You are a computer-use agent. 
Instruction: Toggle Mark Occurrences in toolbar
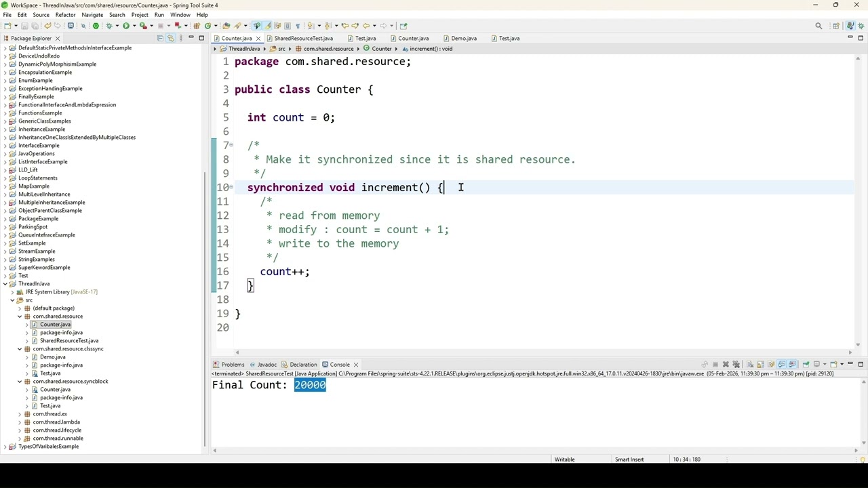[267, 26]
